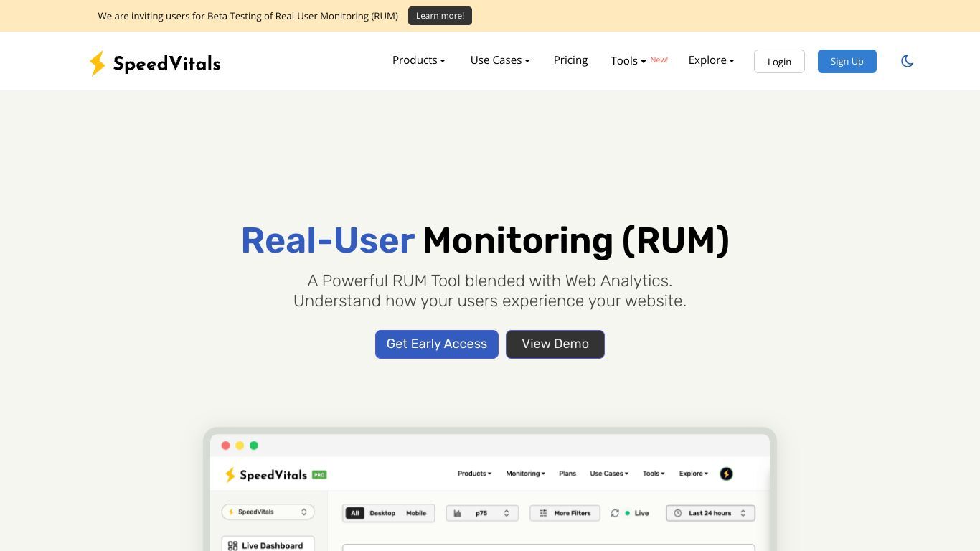
Task: Open the Tools dropdown in main navigation
Action: pos(628,61)
